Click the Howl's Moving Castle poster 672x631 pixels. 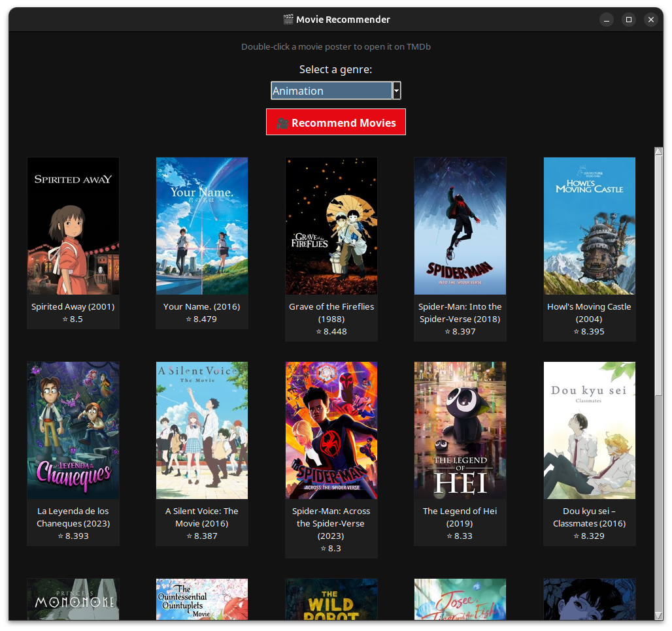(589, 226)
